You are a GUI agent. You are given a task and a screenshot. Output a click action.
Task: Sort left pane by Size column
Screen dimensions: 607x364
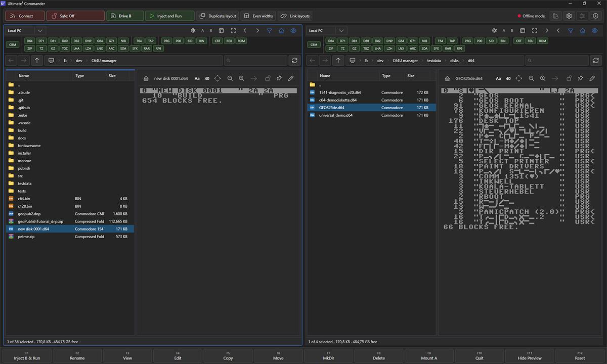click(x=112, y=76)
